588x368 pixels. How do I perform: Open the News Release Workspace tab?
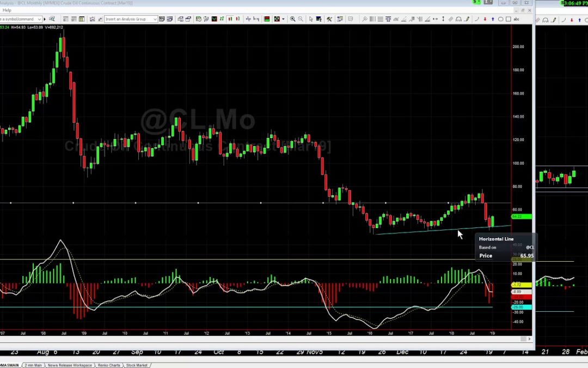69,365
